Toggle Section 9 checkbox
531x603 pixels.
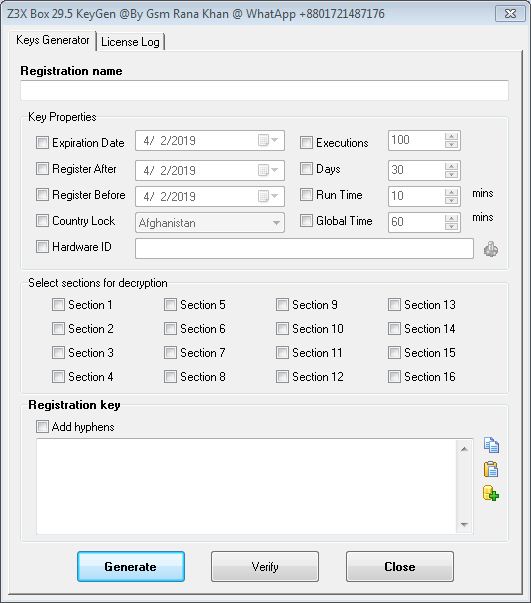[x=282, y=305]
